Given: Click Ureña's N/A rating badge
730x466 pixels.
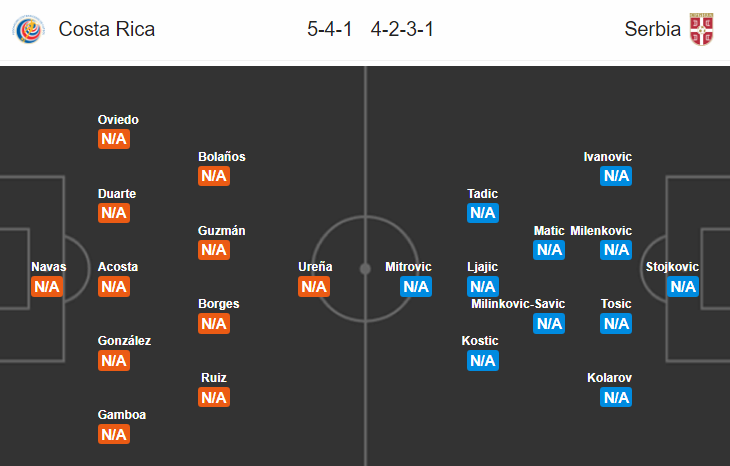Looking at the screenshot, I should pyautogui.click(x=314, y=286).
